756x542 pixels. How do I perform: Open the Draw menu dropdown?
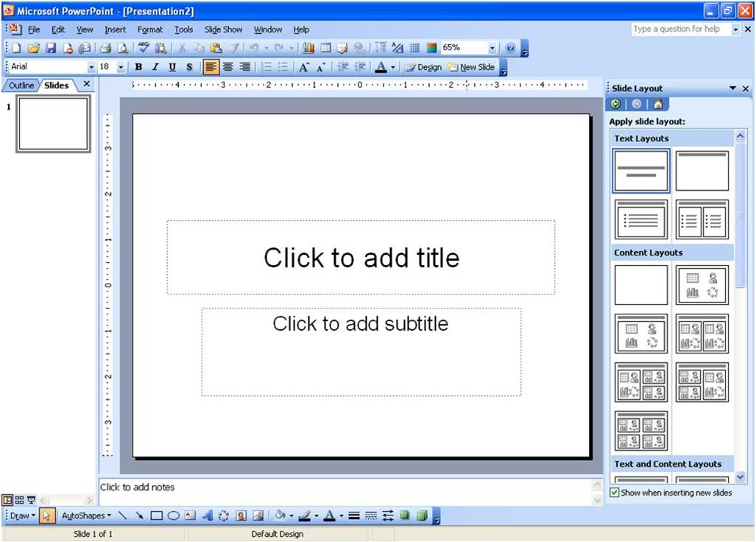click(x=23, y=515)
